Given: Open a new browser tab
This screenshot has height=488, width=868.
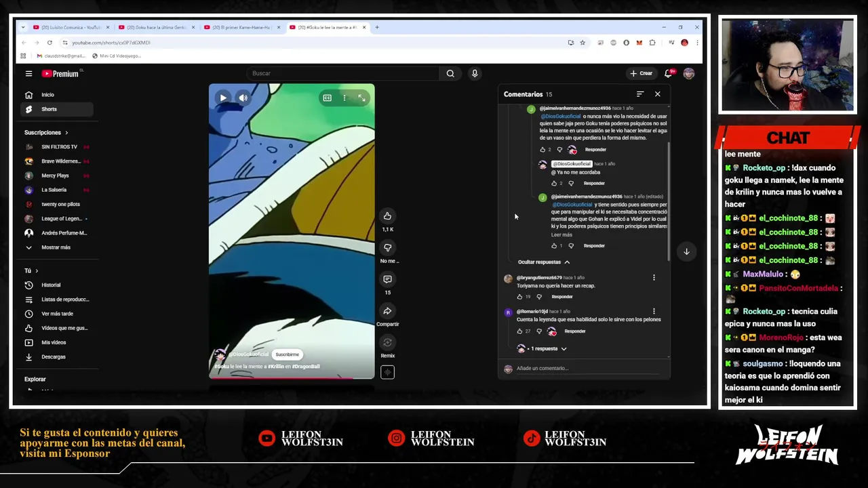Looking at the screenshot, I should tap(377, 27).
